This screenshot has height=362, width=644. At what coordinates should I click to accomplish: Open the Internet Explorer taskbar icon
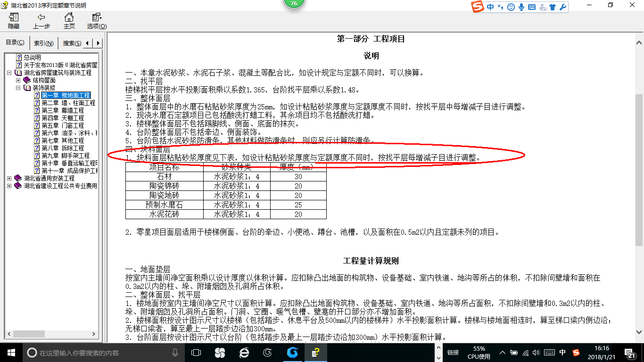244,353
